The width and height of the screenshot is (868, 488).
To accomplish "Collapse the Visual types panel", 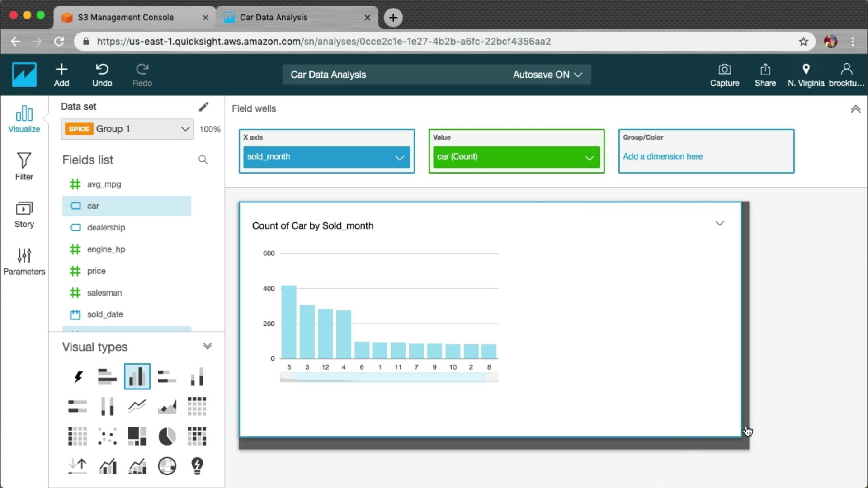I will point(208,346).
